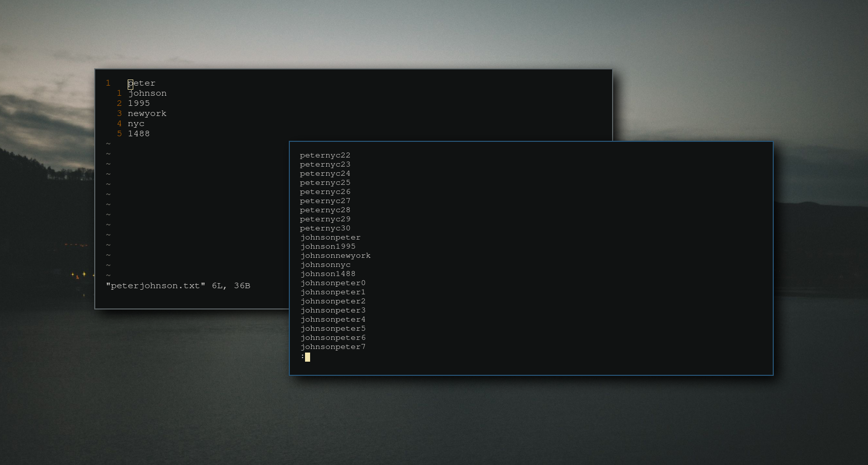This screenshot has width=868, height=465.
Task: Click "peternyc26" in the pager output
Action: pos(325,192)
